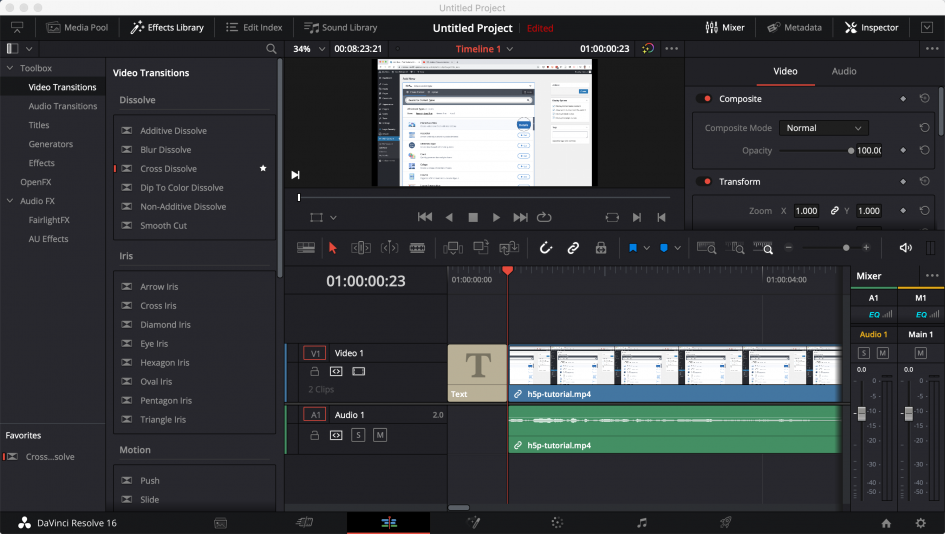Image resolution: width=945 pixels, height=534 pixels.
Task: Toggle timeline snapping magnet icon
Action: coord(545,248)
